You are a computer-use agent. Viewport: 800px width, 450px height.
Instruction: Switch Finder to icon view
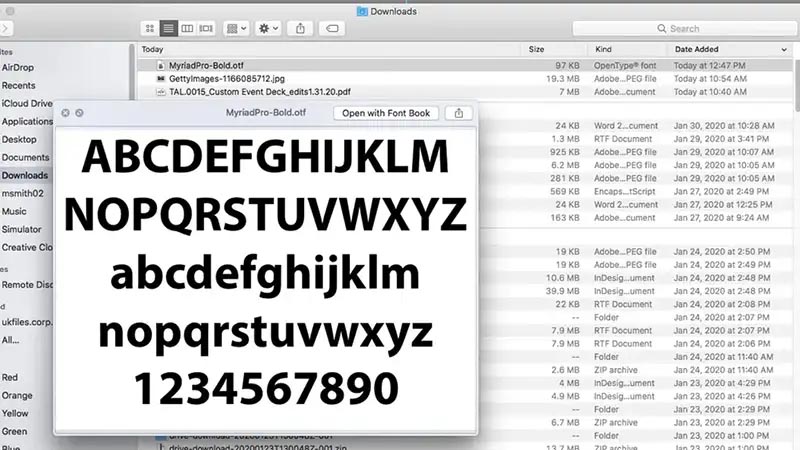click(150, 29)
